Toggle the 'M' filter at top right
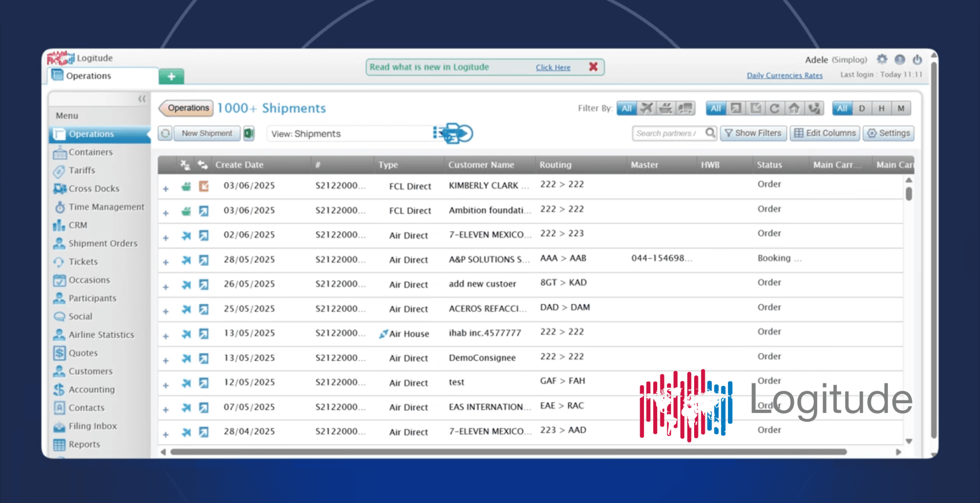980x503 pixels. coord(901,108)
